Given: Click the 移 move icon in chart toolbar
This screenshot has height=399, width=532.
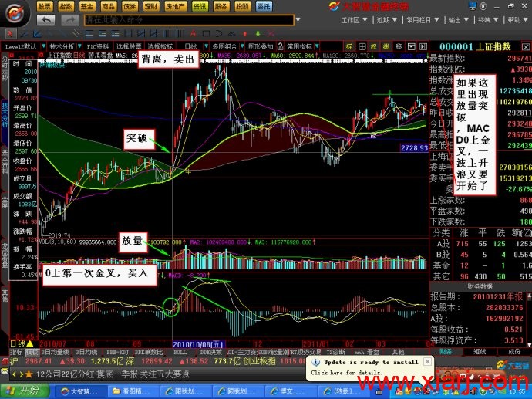Looking at the screenshot, I should coord(399,46).
